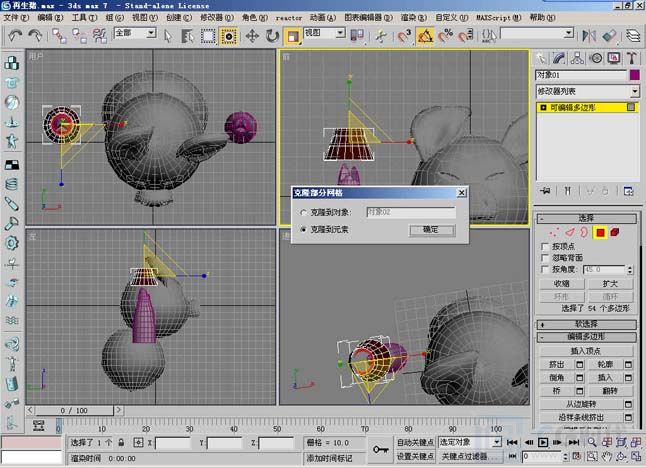Enable the 按角度 checkbox
Screen dimensions: 646x468
545,269
